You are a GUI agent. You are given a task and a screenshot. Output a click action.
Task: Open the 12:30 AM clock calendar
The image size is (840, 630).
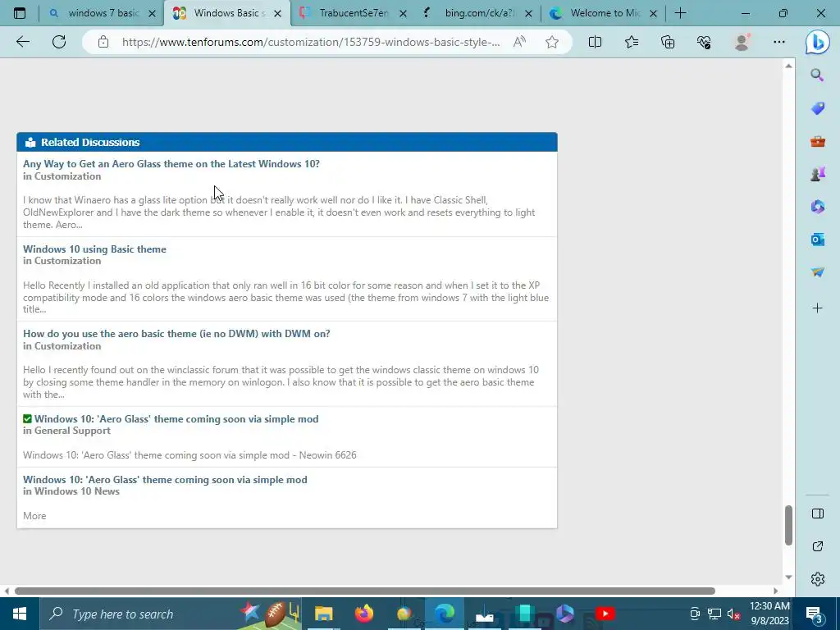pyautogui.click(x=769, y=614)
